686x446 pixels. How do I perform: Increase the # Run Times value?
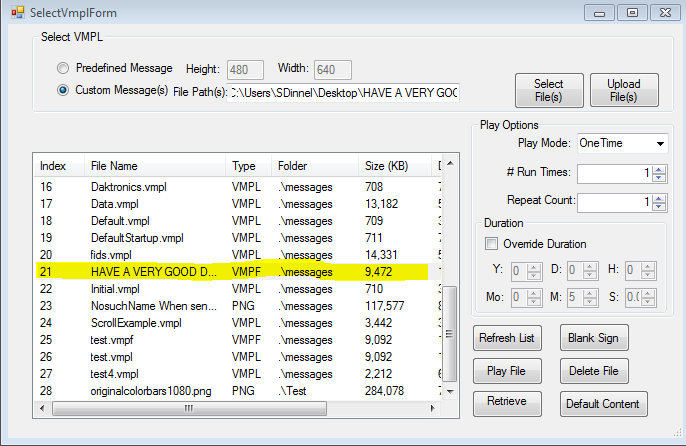pos(659,169)
